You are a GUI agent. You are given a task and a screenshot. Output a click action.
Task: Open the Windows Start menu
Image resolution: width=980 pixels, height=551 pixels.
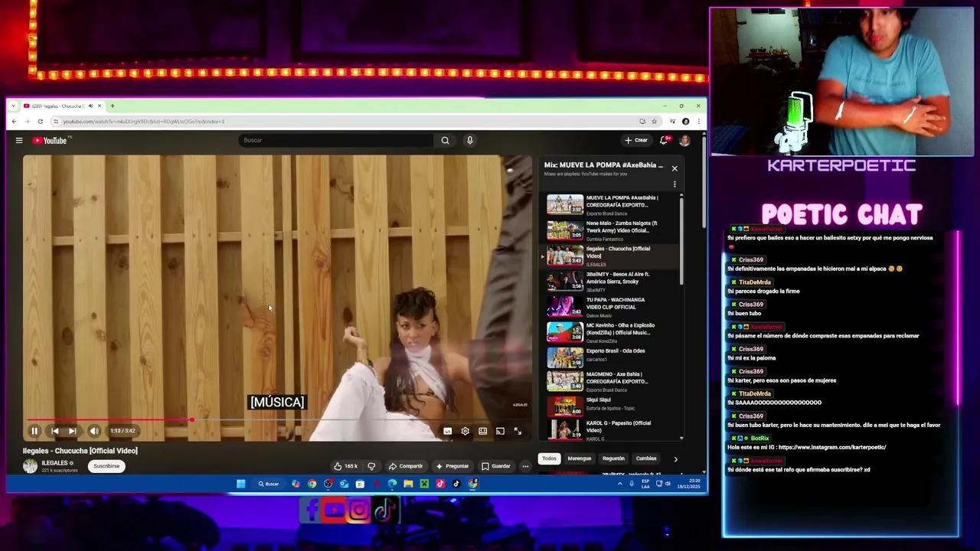pyautogui.click(x=240, y=484)
